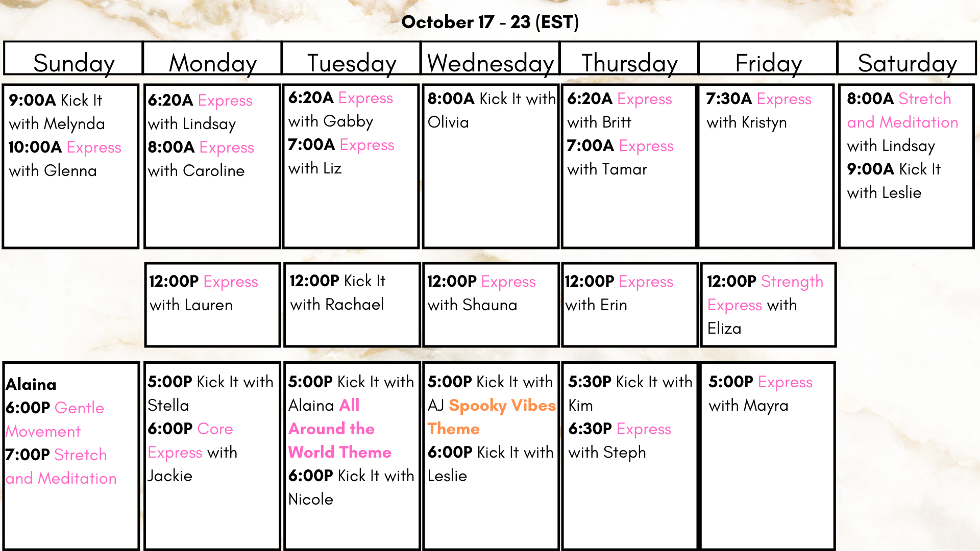Select Friday 12:00P Strength Express with Eliza
Viewport: 980px width, 551px height.
point(765,305)
